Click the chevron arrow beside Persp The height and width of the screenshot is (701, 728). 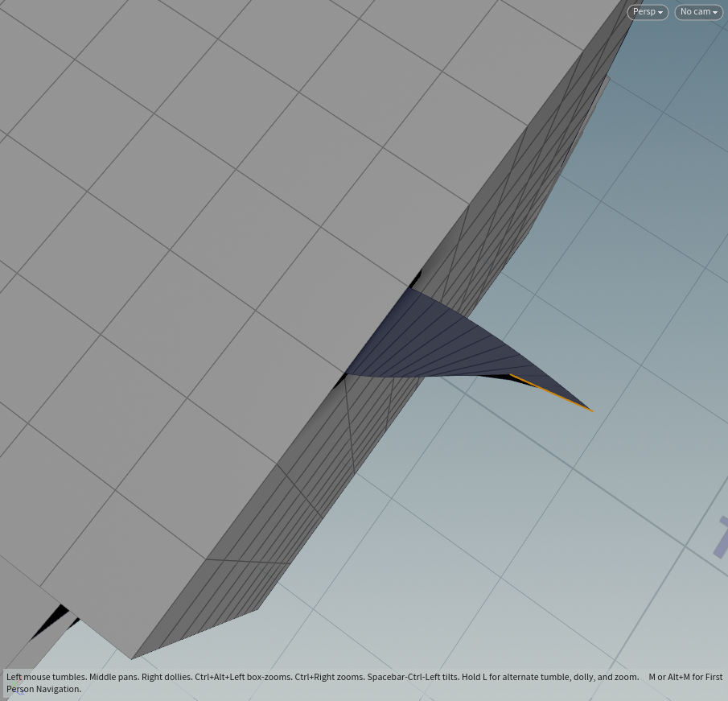(660, 13)
